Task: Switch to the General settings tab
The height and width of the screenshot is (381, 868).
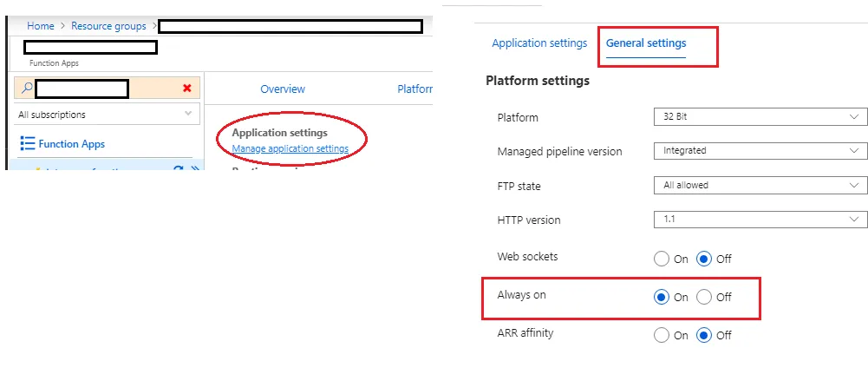Action: (x=646, y=43)
